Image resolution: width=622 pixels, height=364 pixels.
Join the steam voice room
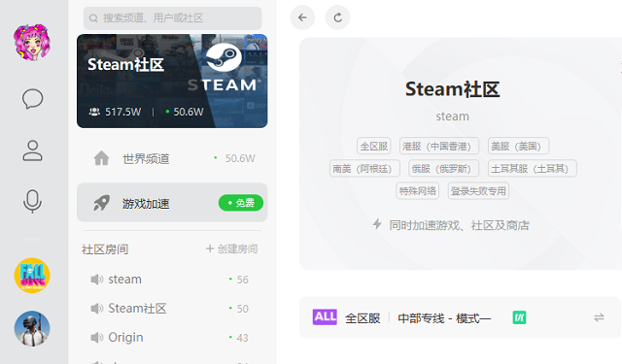[x=171, y=280]
